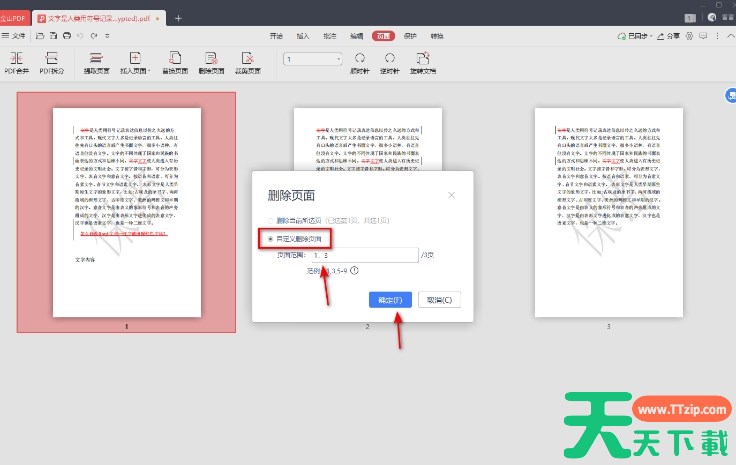The width and height of the screenshot is (736, 465).
Task: Select the page 3 thumbnail
Action: (x=609, y=213)
